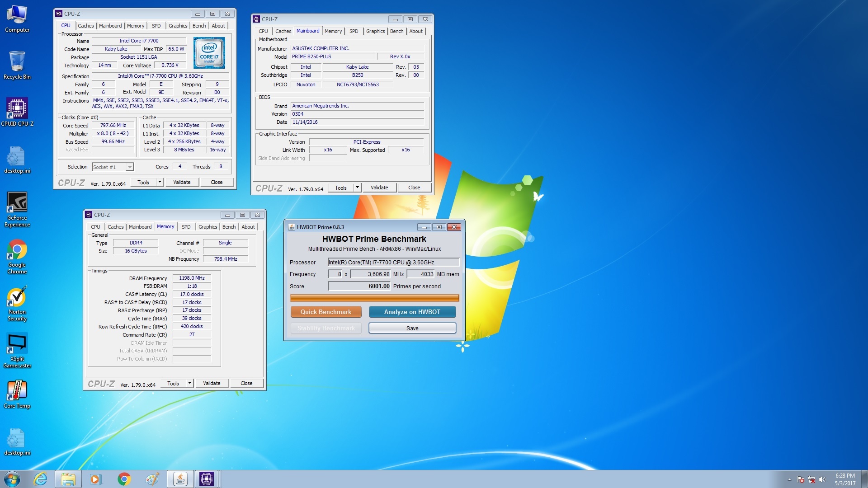Open Core Temp desktop shortcut
The image size is (868, 488).
(17, 394)
